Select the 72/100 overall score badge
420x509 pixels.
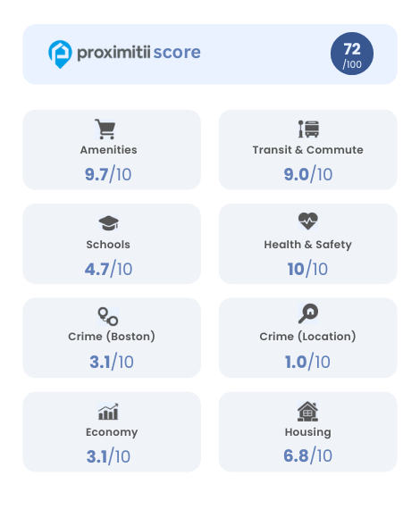352,54
